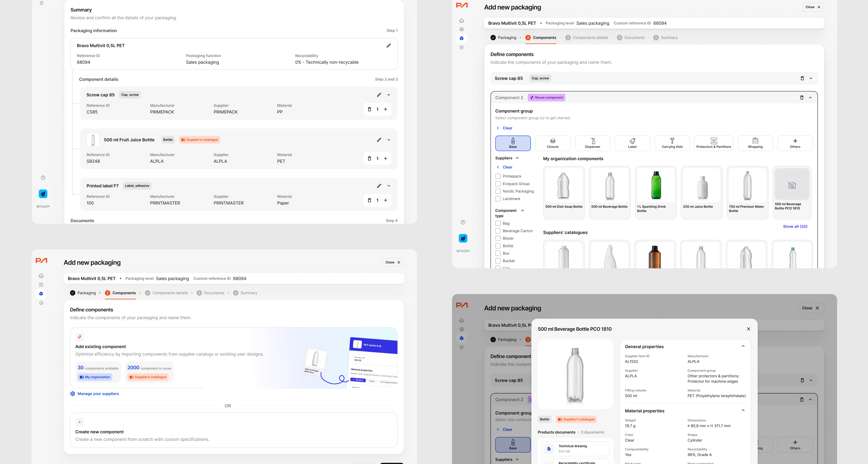Clear the supplier filters

click(x=504, y=167)
